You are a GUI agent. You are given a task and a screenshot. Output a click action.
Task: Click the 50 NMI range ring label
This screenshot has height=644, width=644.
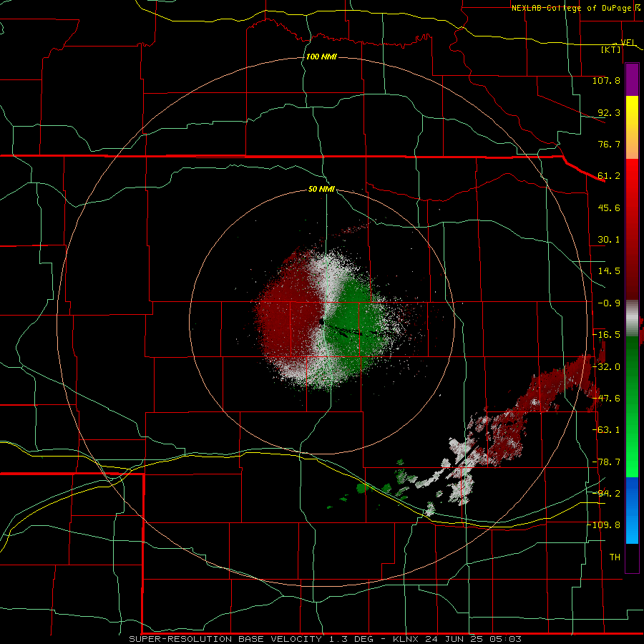point(321,189)
